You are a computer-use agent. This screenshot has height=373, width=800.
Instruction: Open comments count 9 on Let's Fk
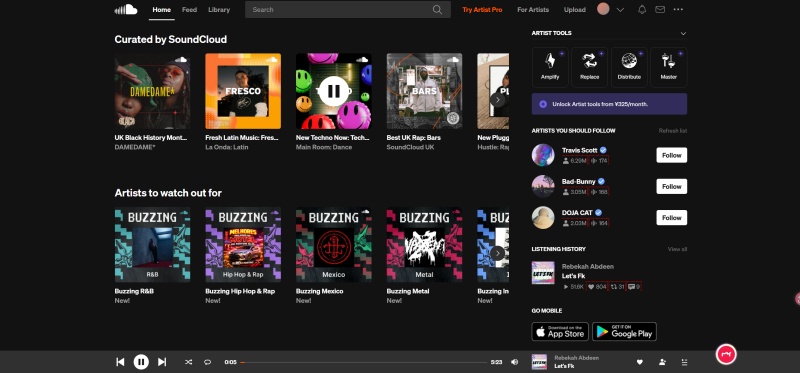click(634, 287)
